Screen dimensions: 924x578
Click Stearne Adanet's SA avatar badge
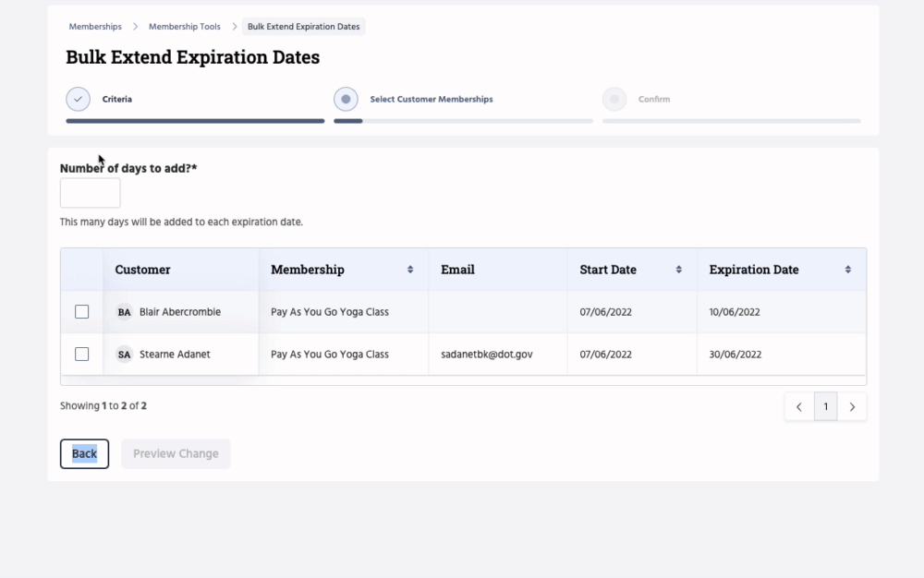[124, 354]
